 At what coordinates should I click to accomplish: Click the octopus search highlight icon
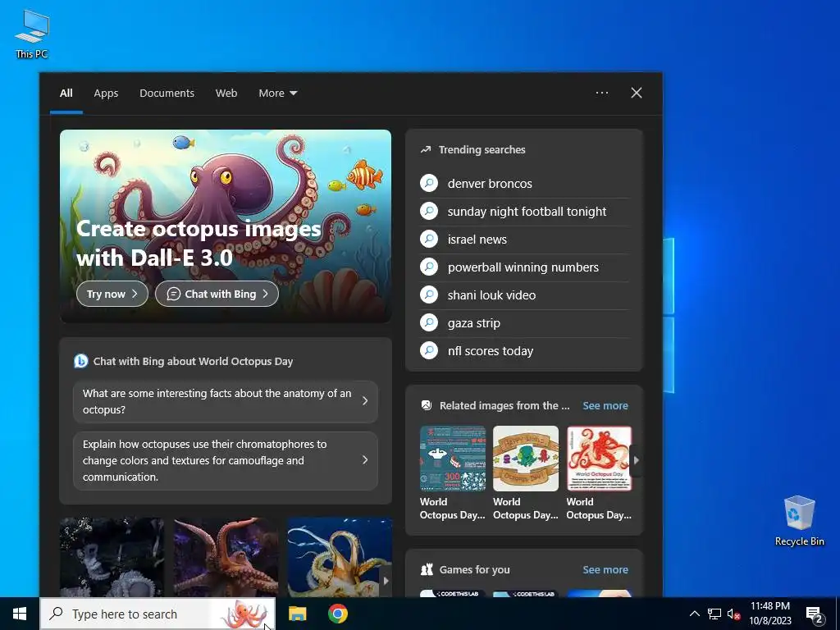[x=244, y=614]
